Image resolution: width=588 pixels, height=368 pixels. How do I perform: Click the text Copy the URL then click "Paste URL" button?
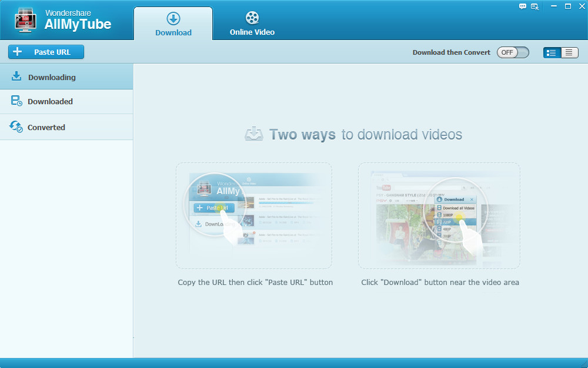point(255,283)
